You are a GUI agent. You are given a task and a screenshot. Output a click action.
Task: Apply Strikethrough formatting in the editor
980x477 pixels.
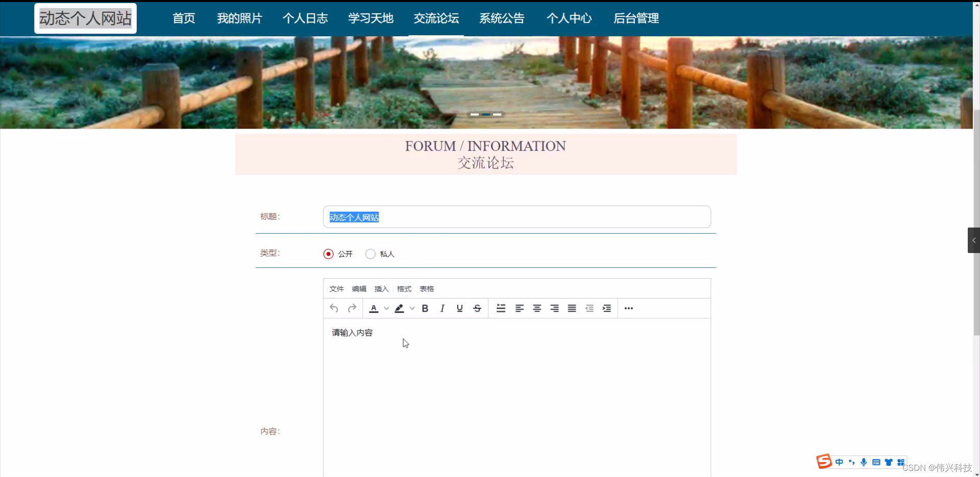pos(476,308)
